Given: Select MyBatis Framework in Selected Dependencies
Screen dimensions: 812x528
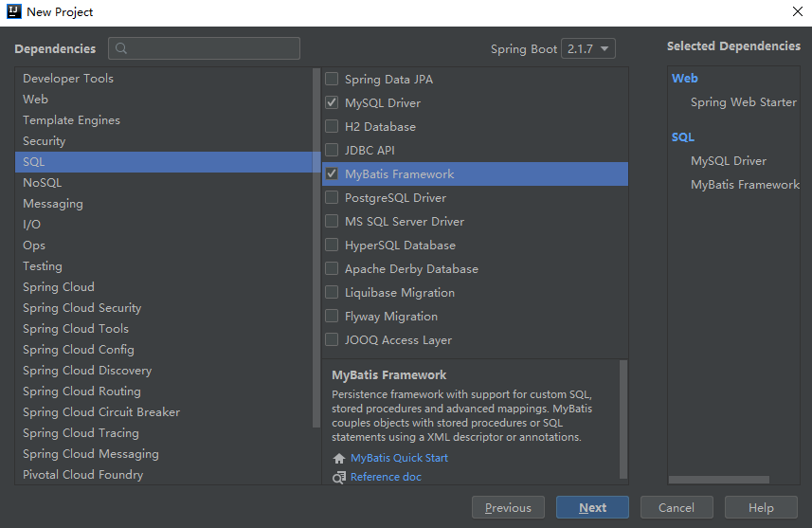Looking at the screenshot, I should (745, 185).
